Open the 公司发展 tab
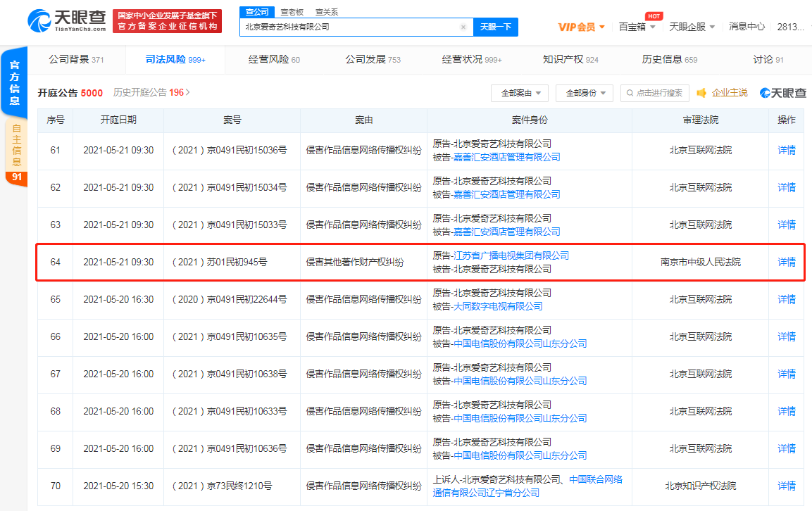This screenshot has width=812, height=511. (x=373, y=60)
